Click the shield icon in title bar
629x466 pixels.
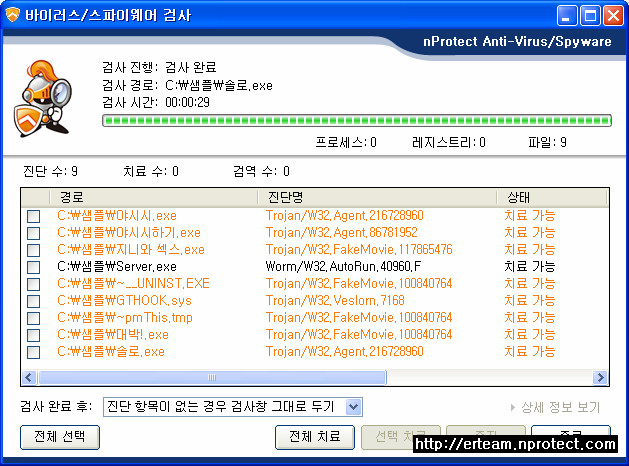click(13, 15)
